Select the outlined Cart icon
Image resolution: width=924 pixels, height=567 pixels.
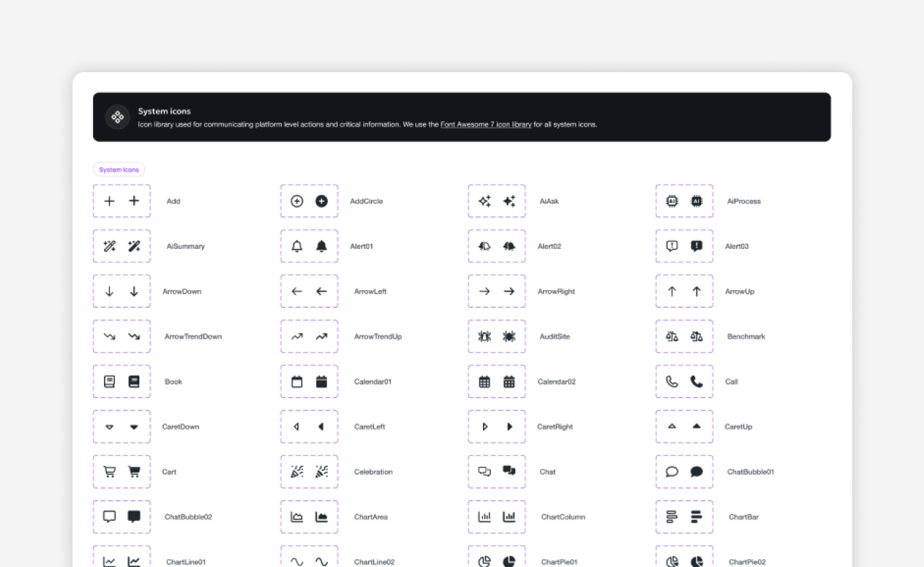109,472
